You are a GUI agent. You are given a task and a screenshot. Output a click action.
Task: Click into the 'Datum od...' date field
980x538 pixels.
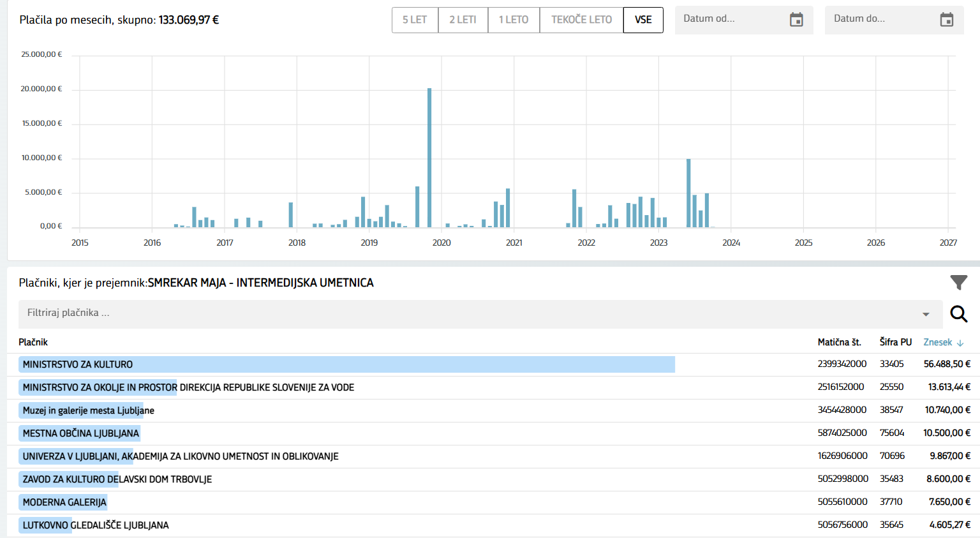[x=731, y=19]
